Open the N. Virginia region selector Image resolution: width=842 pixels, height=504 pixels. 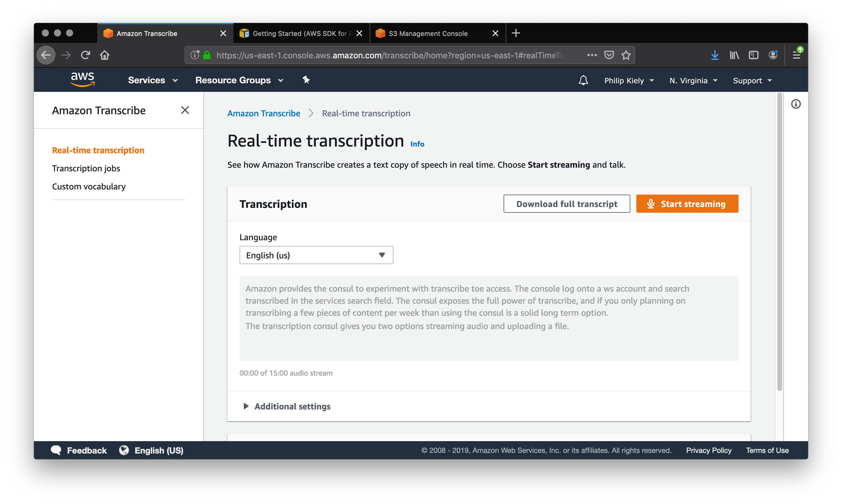click(693, 80)
